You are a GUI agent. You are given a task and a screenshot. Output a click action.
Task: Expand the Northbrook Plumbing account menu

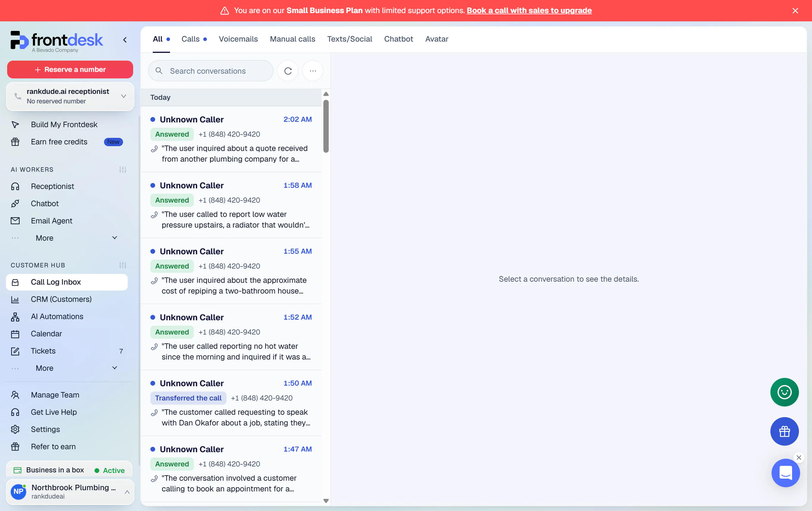[70, 492]
